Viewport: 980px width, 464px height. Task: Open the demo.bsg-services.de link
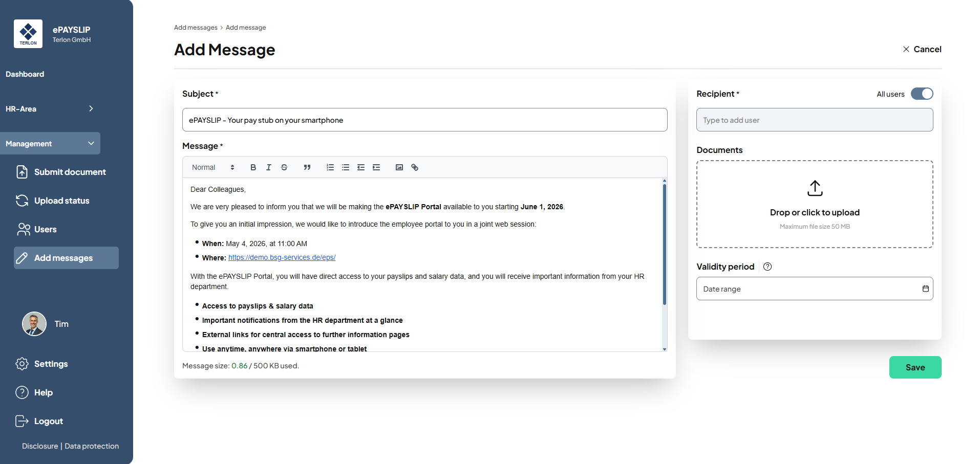282,258
